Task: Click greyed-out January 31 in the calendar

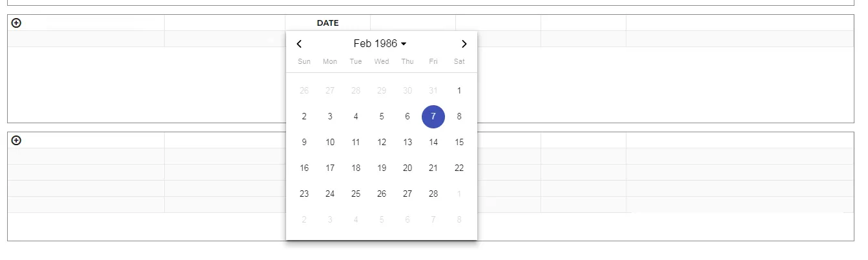Action: click(x=433, y=91)
